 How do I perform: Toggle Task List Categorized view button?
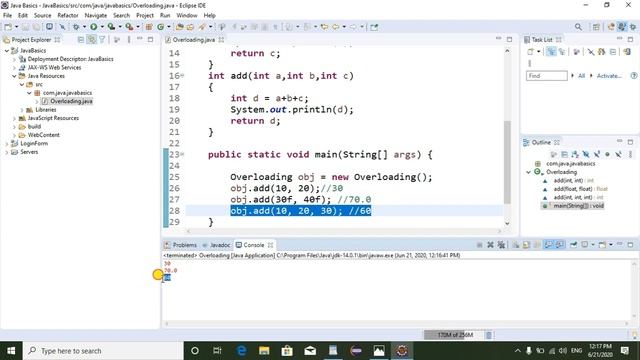tap(551, 52)
